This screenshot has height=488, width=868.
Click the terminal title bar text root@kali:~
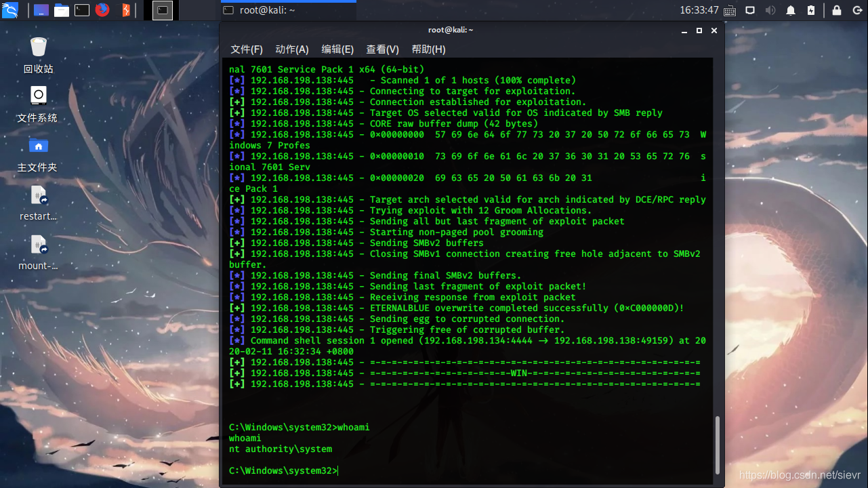(x=451, y=30)
